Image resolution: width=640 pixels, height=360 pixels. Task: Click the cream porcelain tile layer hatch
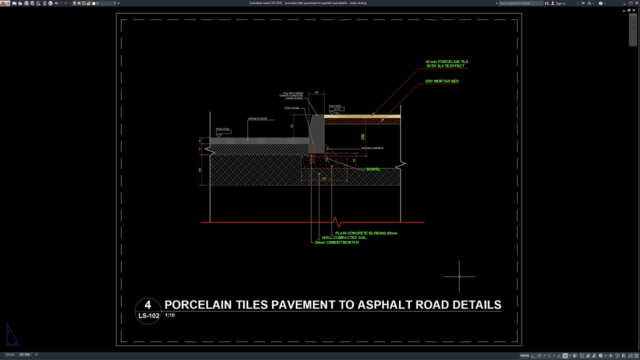point(362,116)
